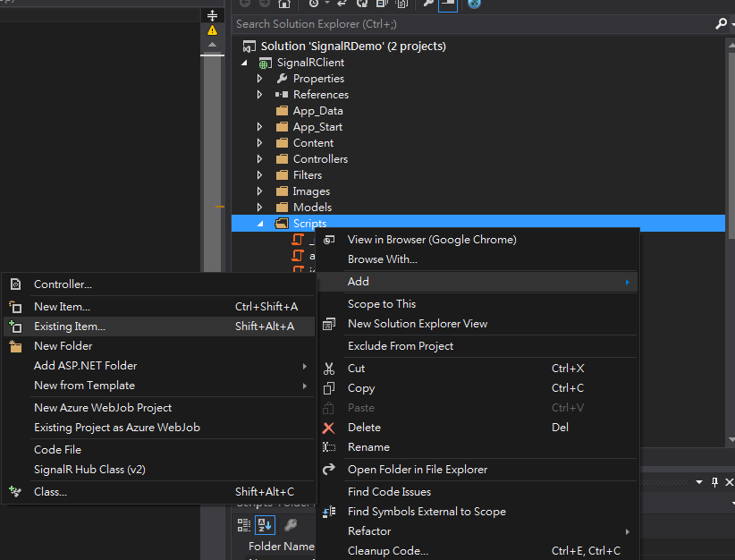Choose Copy from the context menu
This screenshot has height=560, width=735.
(477, 388)
